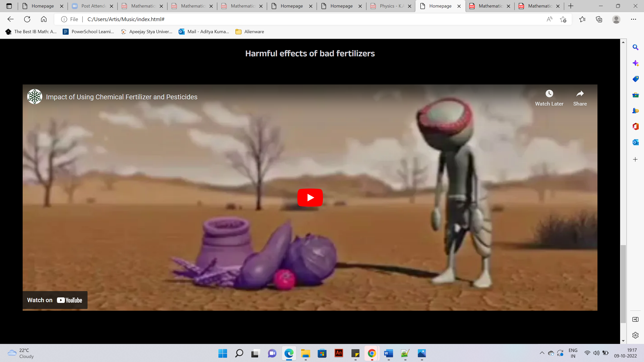Open Edge Settings and more menu
This screenshot has height=362, width=644.
[633, 19]
